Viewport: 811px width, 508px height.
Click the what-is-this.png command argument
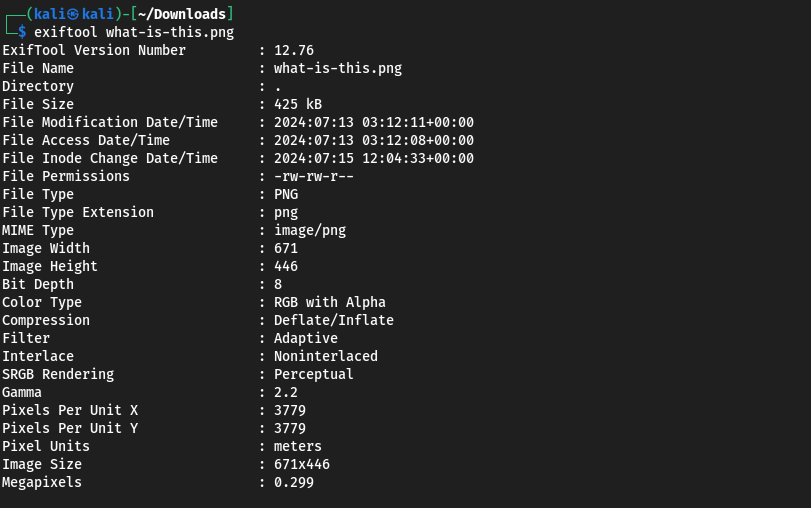click(170, 32)
